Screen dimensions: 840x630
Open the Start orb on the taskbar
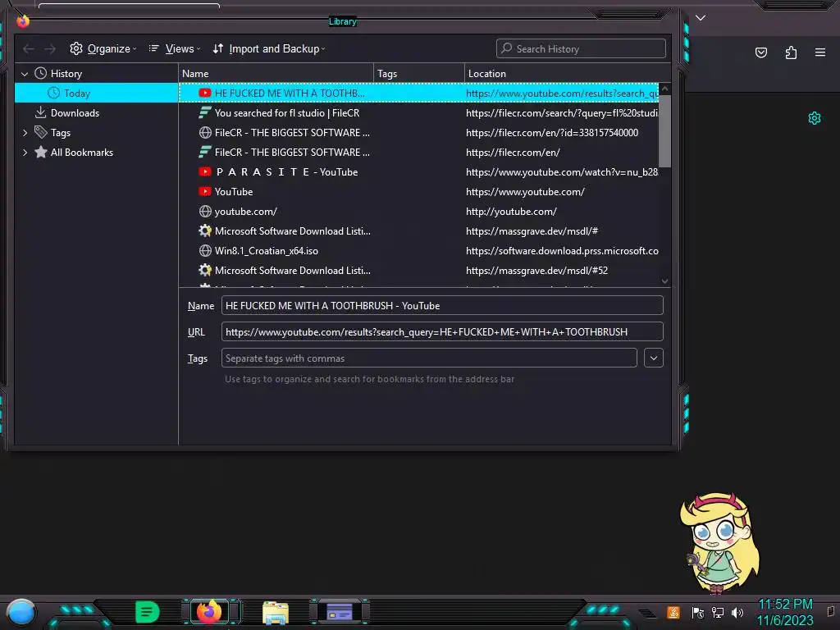[21, 612]
